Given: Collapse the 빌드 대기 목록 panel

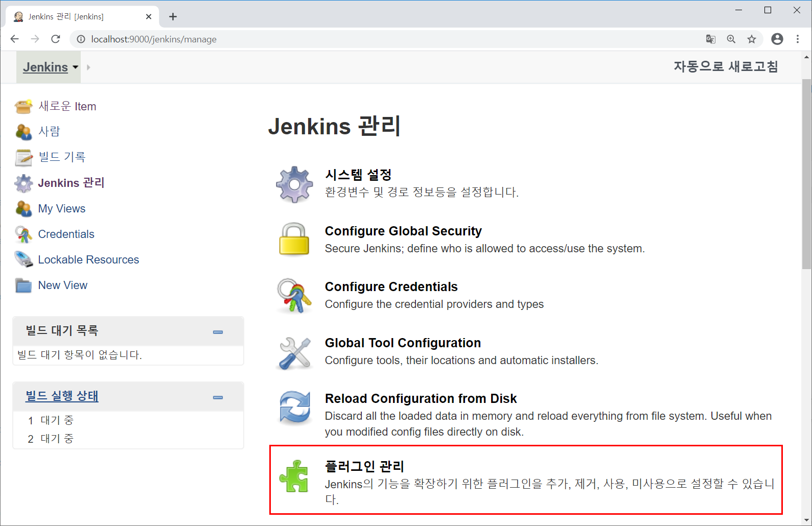Looking at the screenshot, I should point(218,332).
